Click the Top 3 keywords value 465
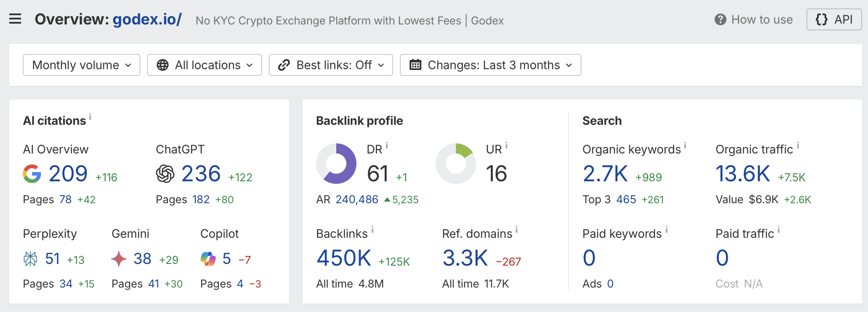Viewport: 868px width, 312px height. (626, 199)
